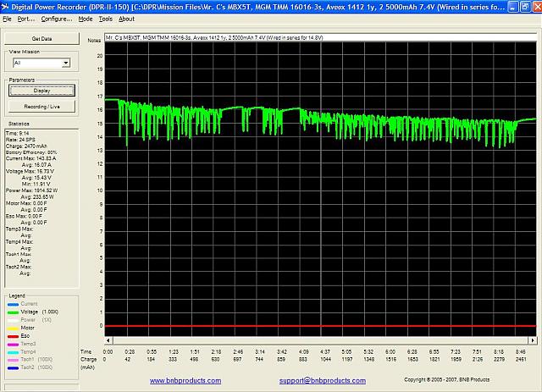Open the Port... menu
This screenshot has width=542, height=392.
[26, 18]
